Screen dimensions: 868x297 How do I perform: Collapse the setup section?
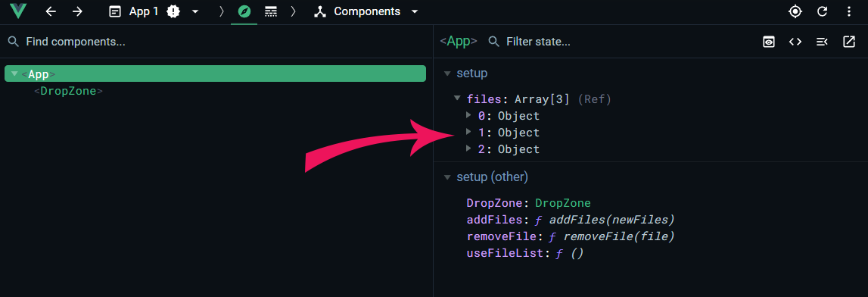pos(447,73)
